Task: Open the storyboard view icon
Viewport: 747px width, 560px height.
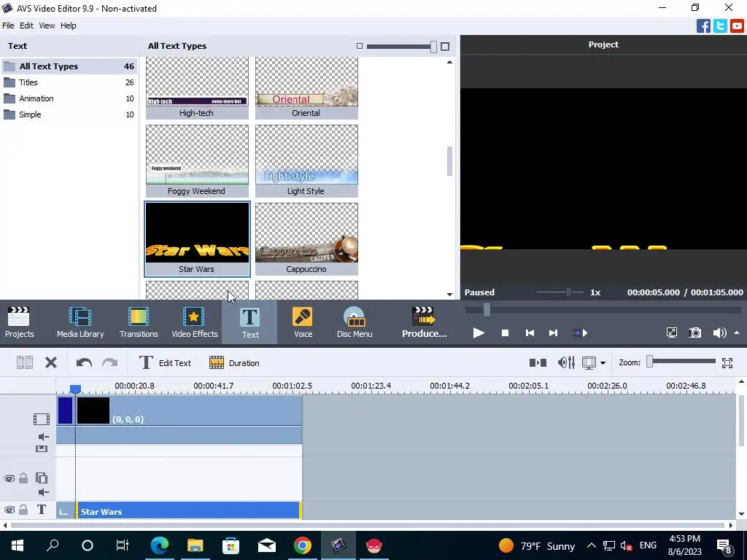Action: pos(538,363)
